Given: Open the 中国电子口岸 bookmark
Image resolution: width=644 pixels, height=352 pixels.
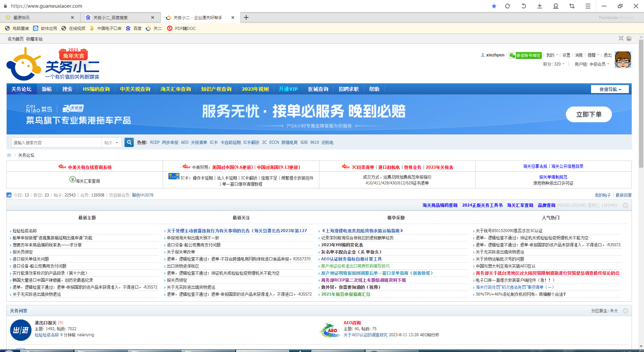Looking at the screenshot, I should [x=106, y=29].
